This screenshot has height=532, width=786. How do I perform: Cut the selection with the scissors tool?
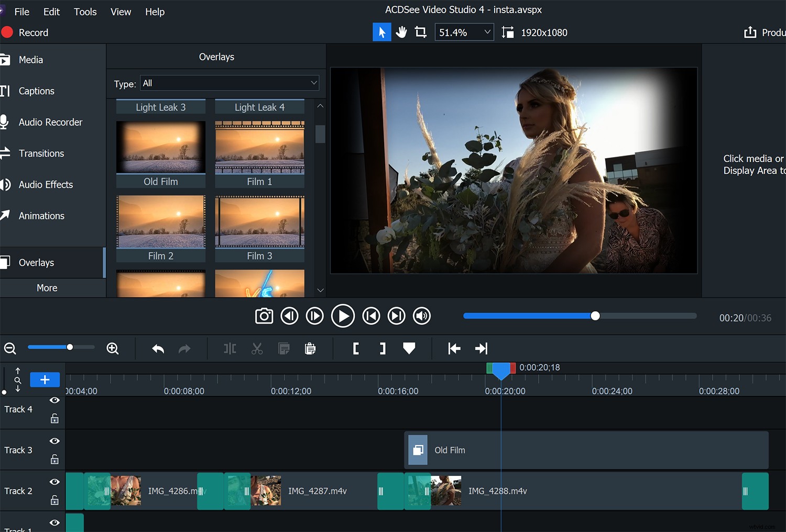[x=257, y=348]
